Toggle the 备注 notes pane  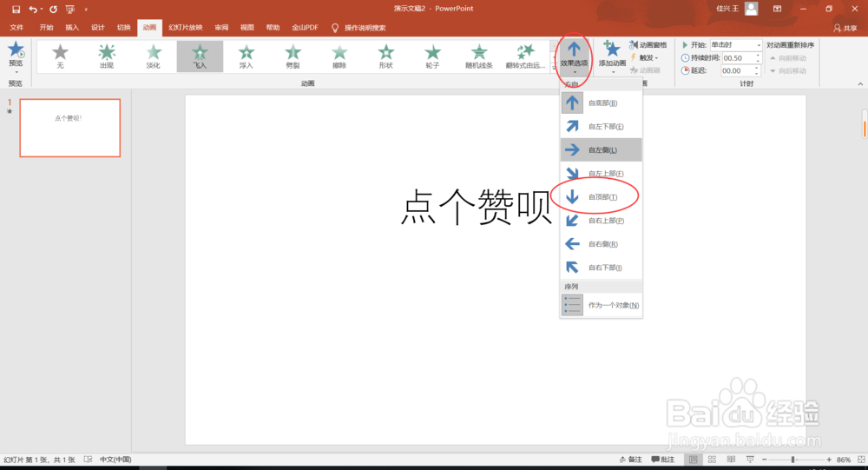(630, 460)
